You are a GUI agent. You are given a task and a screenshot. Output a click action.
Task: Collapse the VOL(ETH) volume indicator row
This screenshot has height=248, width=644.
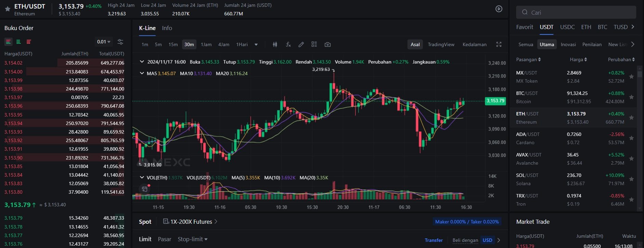142,177
